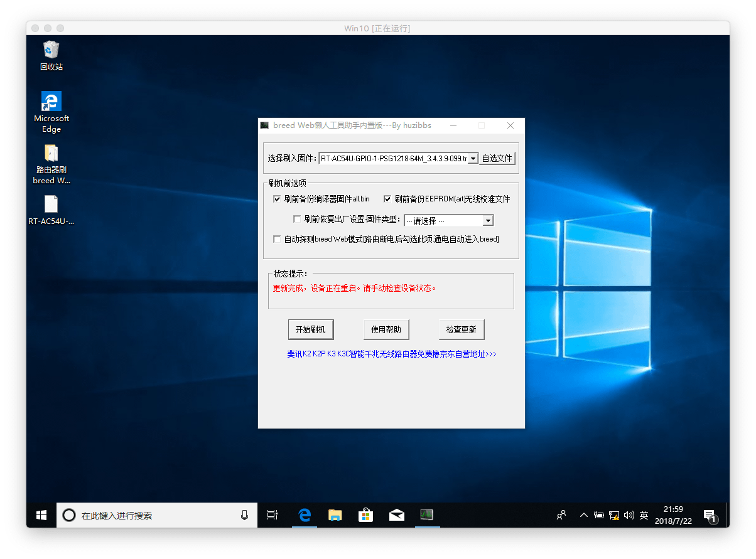Open the clock showing 21:59
Screen dimensions: 756x559
[x=672, y=515]
